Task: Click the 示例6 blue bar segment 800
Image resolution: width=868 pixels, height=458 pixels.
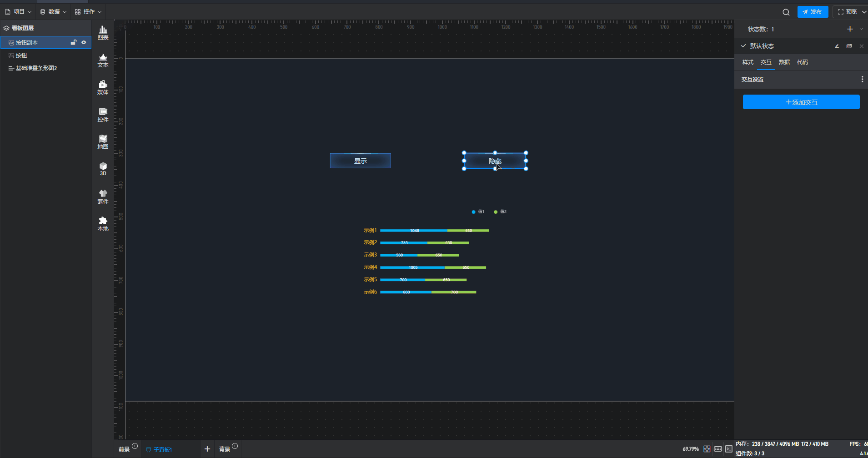Action: tap(406, 292)
